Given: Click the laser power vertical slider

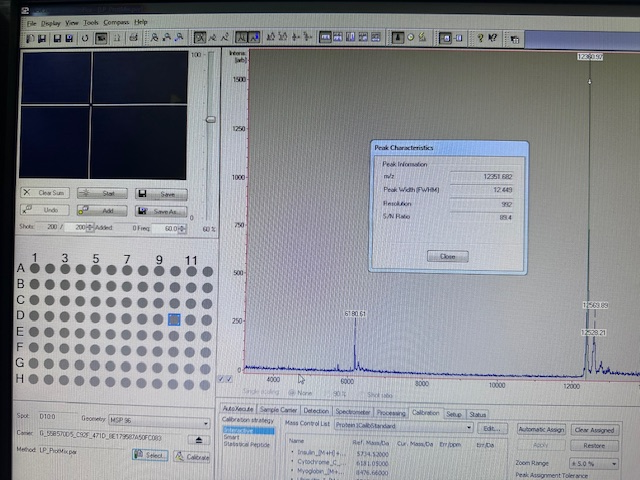Looking at the screenshot, I should pyautogui.click(x=210, y=119).
